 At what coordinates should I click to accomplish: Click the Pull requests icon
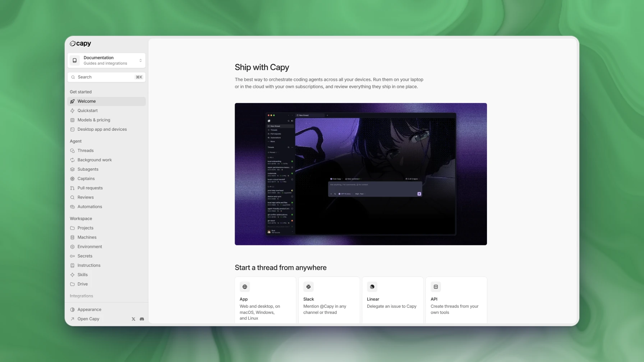coord(72,188)
